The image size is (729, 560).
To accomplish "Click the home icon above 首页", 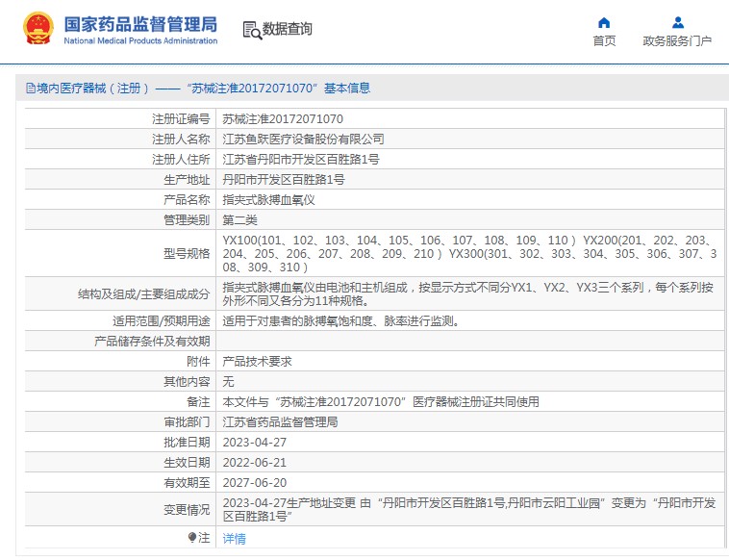I will pos(603,22).
